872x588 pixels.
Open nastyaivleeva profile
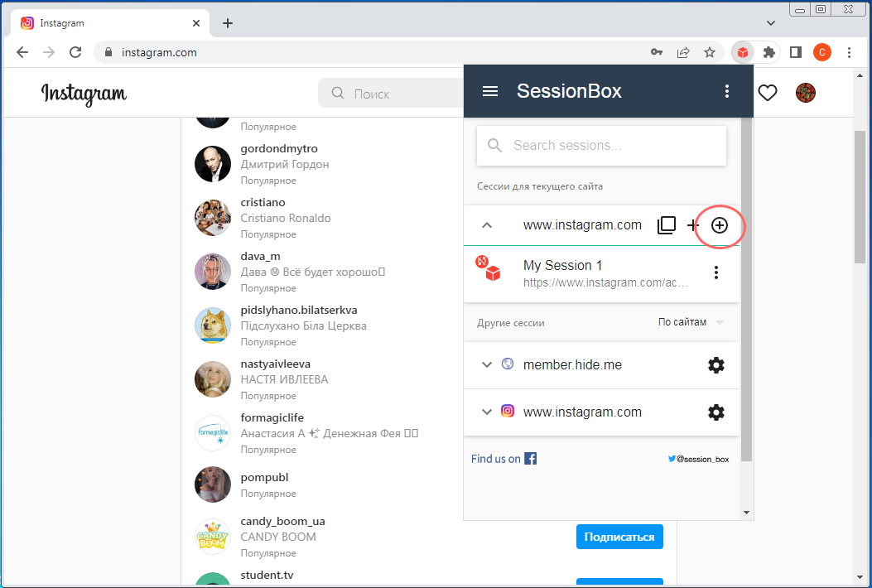point(275,364)
